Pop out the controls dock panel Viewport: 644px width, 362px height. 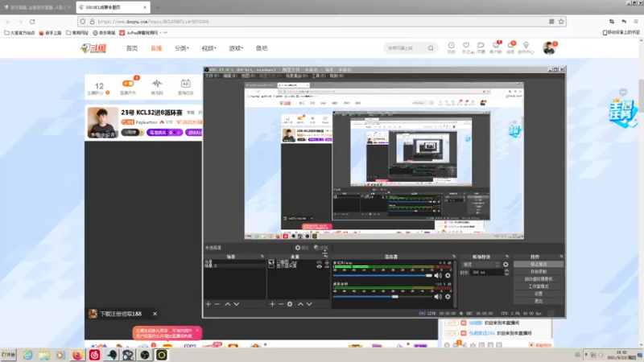[x=561, y=257]
